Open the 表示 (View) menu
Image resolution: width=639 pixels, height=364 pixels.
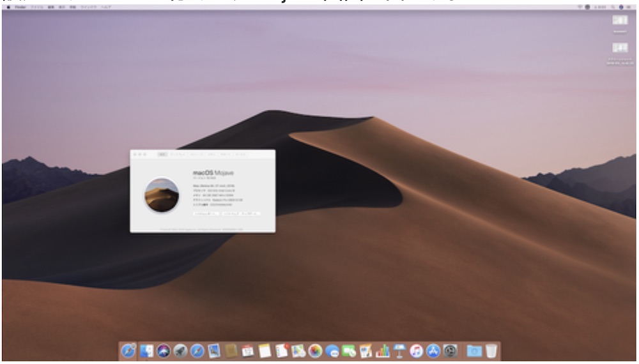coord(62,7)
